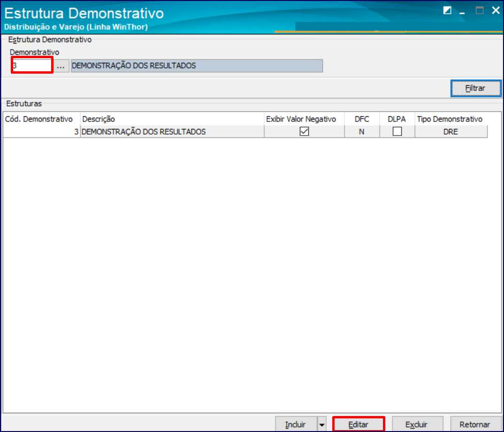Focus the Demonstrativo code input field
The image size is (504, 432).
point(32,66)
